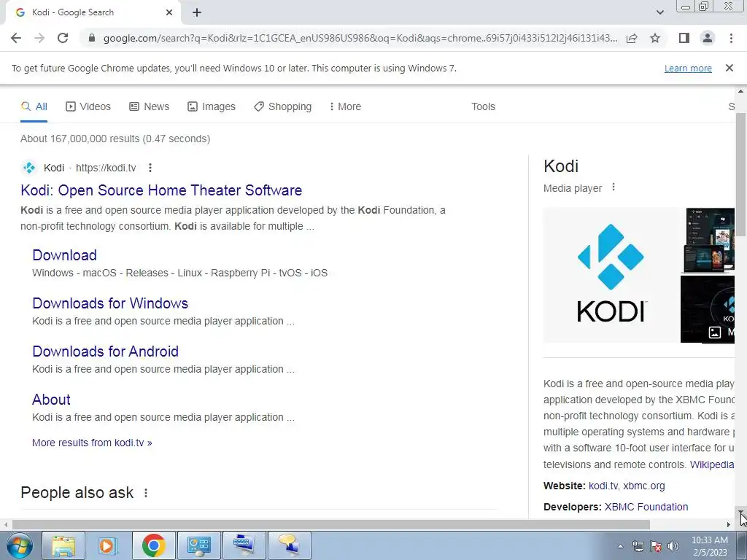The image size is (747, 560).
Task: Open the large Kodi logo image
Action: (611, 275)
